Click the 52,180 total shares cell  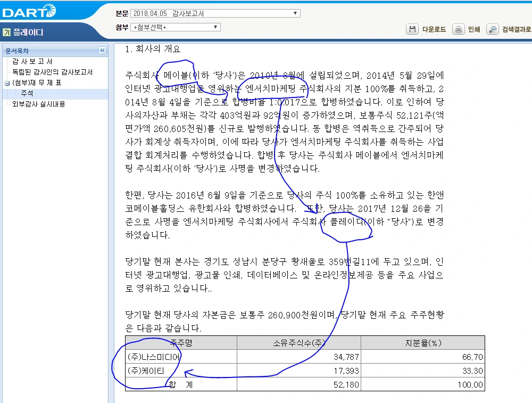pyautogui.click(x=299, y=385)
